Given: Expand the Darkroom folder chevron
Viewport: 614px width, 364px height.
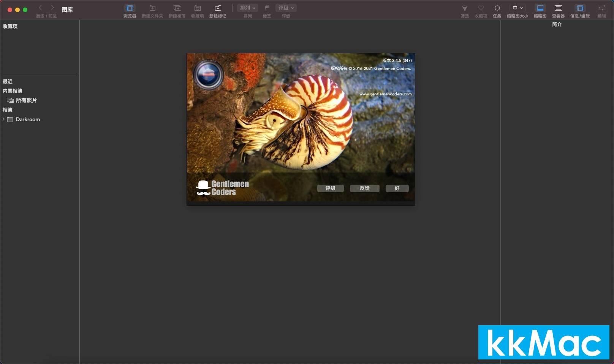Looking at the screenshot, I should pos(4,119).
